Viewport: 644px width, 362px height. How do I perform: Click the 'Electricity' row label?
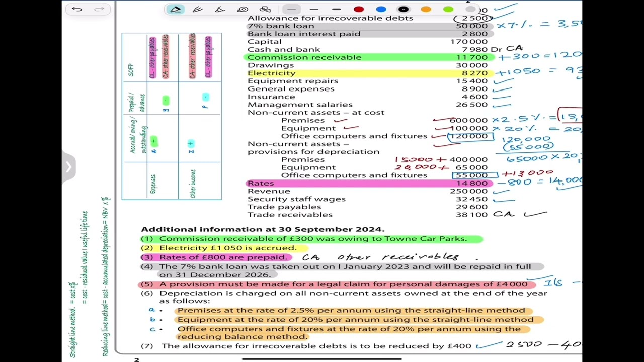click(x=271, y=73)
